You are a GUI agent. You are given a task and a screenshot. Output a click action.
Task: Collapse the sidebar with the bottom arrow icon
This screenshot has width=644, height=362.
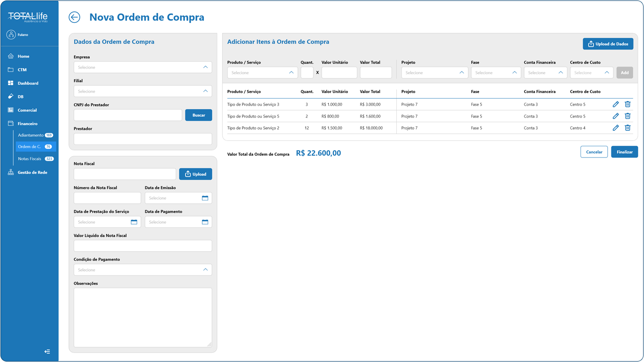[47, 352]
